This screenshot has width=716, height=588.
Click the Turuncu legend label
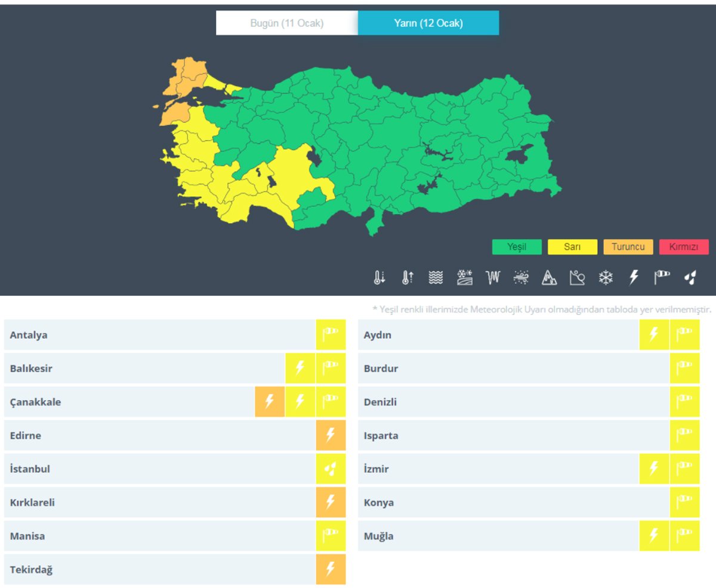pyautogui.click(x=628, y=247)
